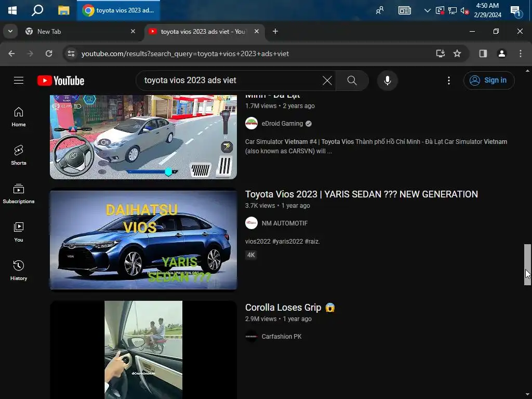532x399 pixels.
Task: Open the Daihatsu Vios Yaris Sedan thumbnail
Action: (143, 240)
